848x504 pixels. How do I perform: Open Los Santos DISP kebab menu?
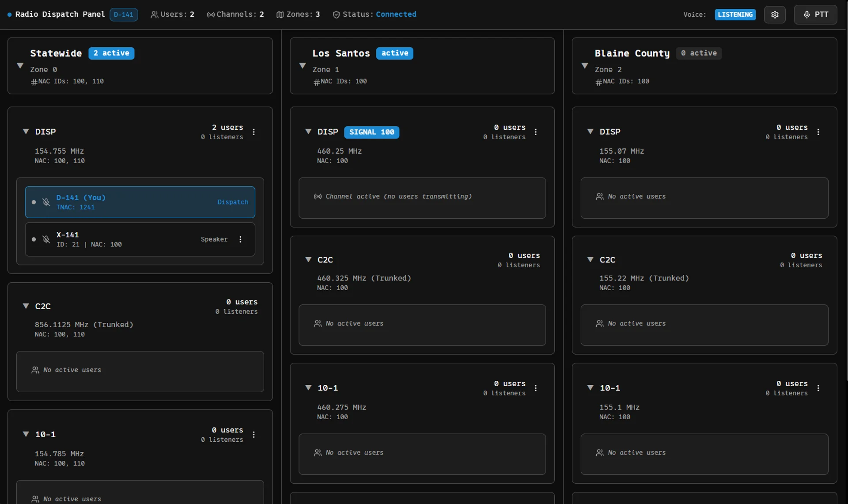coord(536,132)
